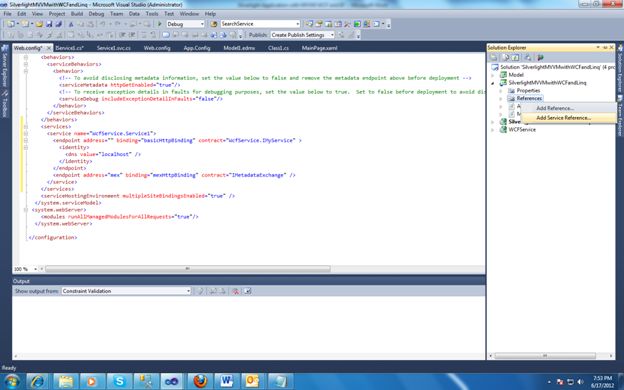Collapse the services XML element in the editor
Image resolution: width=624 pixels, height=390 pixels.
click(25, 127)
